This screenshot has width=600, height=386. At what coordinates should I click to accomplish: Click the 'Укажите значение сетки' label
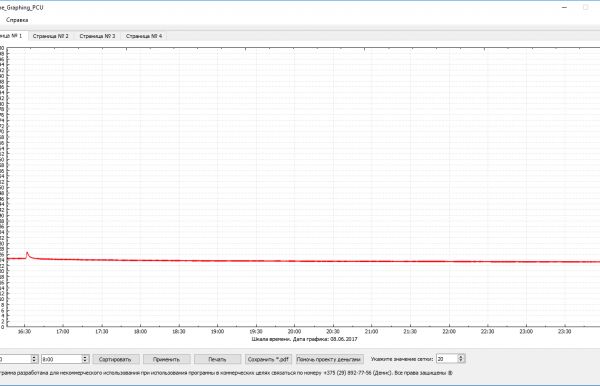pyautogui.click(x=402, y=359)
